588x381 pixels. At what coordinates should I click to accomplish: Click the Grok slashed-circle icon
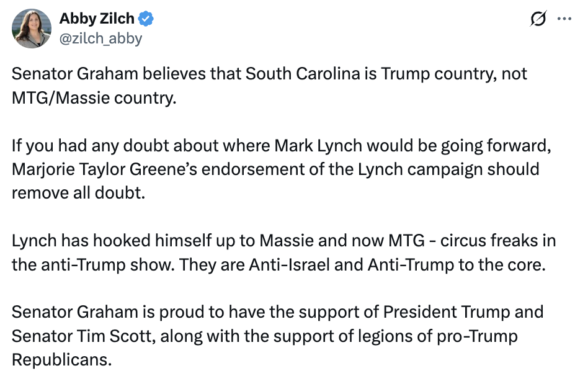[538, 19]
